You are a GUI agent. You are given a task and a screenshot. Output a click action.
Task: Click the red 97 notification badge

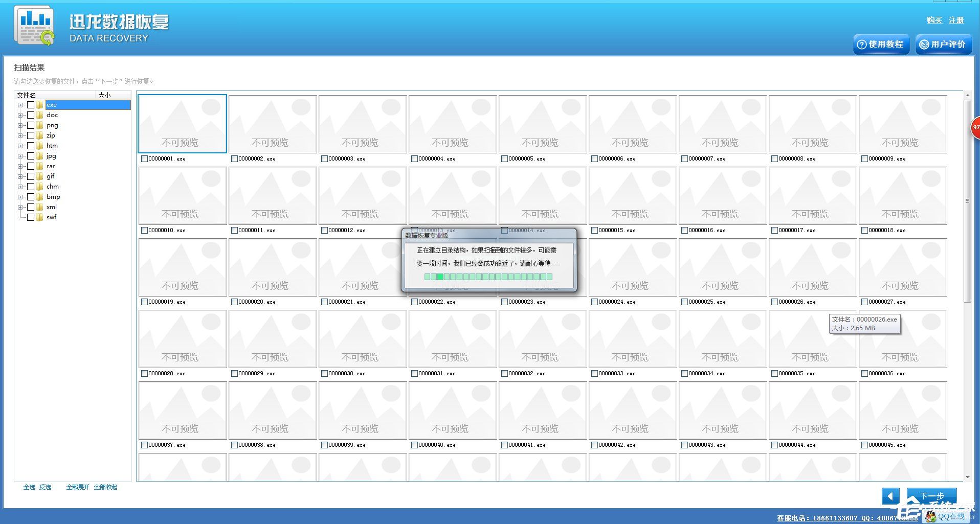(x=975, y=127)
